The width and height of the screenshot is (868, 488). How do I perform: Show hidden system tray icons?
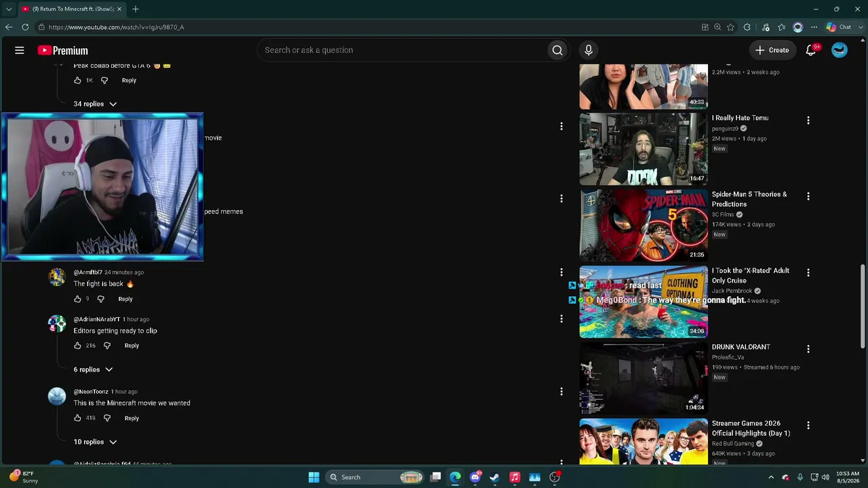pyautogui.click(x=771, y=477)
